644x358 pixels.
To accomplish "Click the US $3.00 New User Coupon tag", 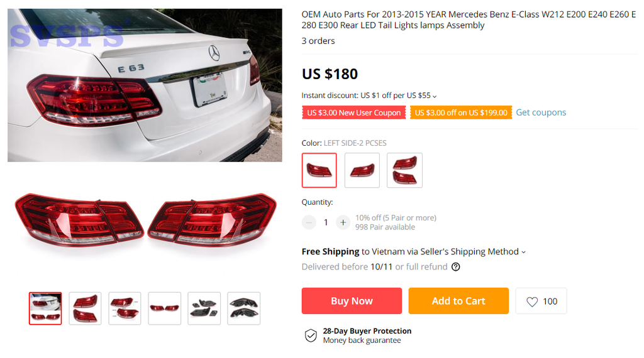I will coord(354,112).
